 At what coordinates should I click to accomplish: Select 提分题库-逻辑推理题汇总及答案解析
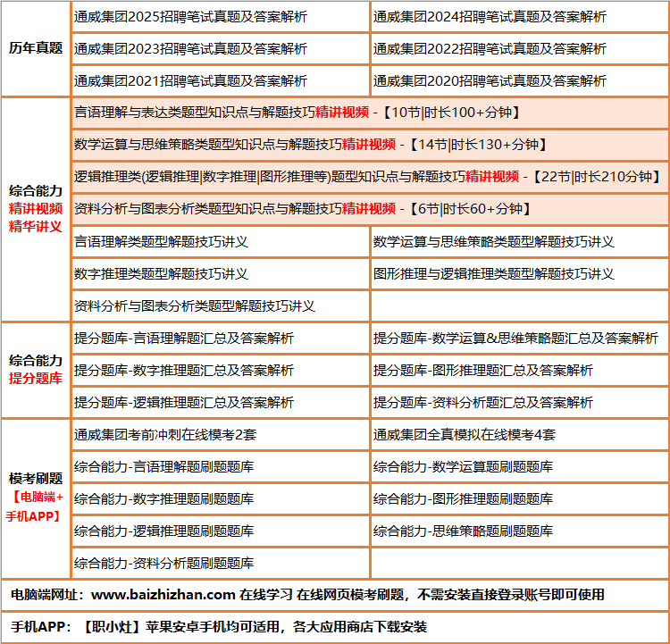pos(221,402)
